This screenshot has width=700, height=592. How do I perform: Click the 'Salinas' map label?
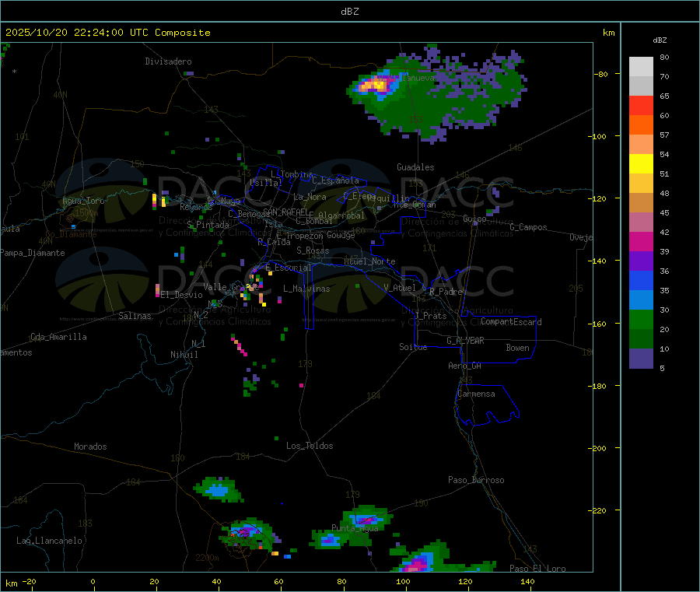[x=135, y=316]
